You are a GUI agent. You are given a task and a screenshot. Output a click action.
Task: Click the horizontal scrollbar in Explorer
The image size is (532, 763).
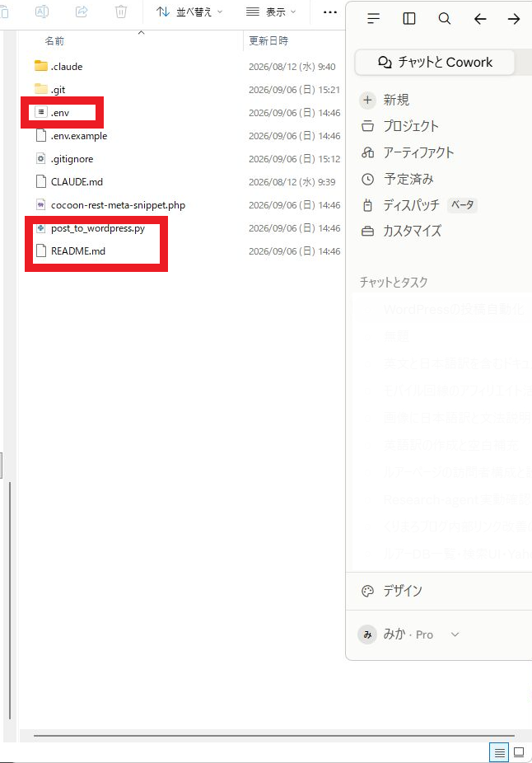[x=273, y=736]
